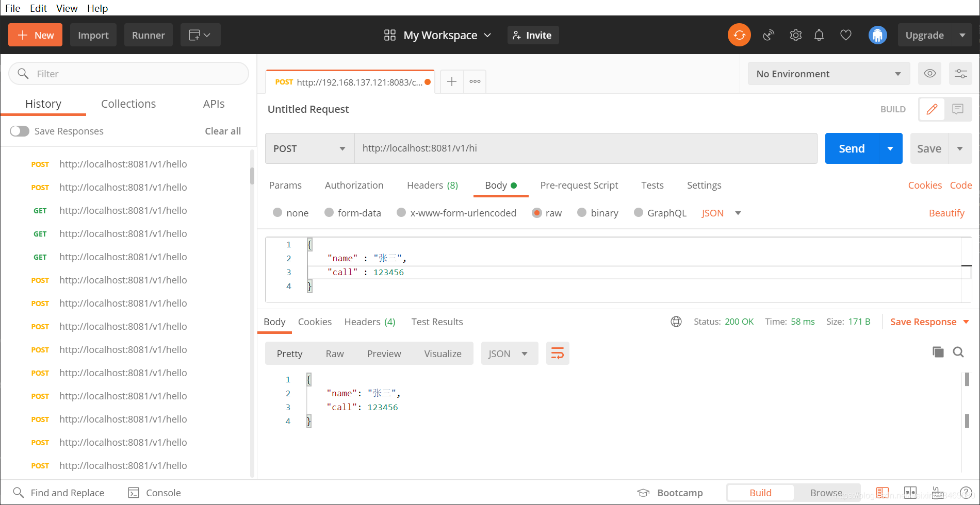Open the tab options three-dots icon
980x505 pixels.
(x=475, y=81)
